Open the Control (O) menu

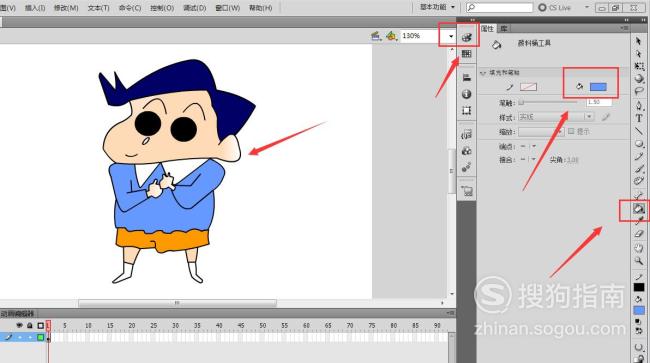point(162,8)
